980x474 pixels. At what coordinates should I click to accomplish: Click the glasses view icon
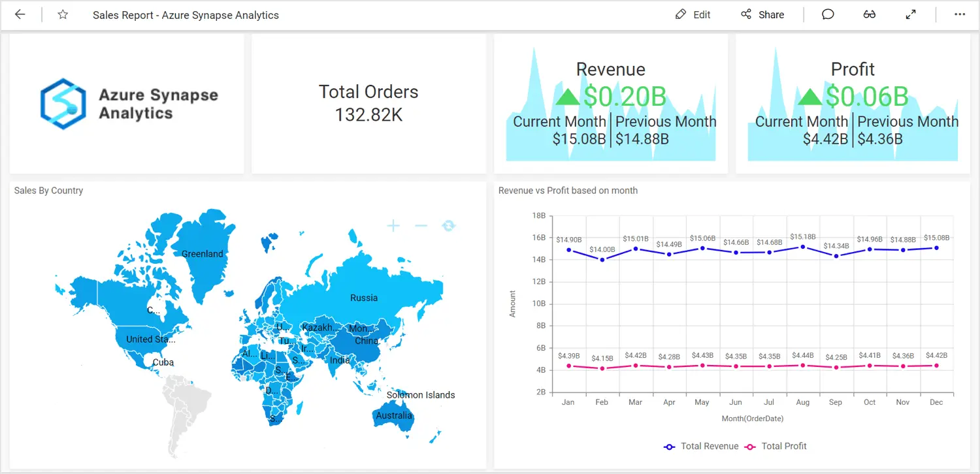[x=869, y=14]
